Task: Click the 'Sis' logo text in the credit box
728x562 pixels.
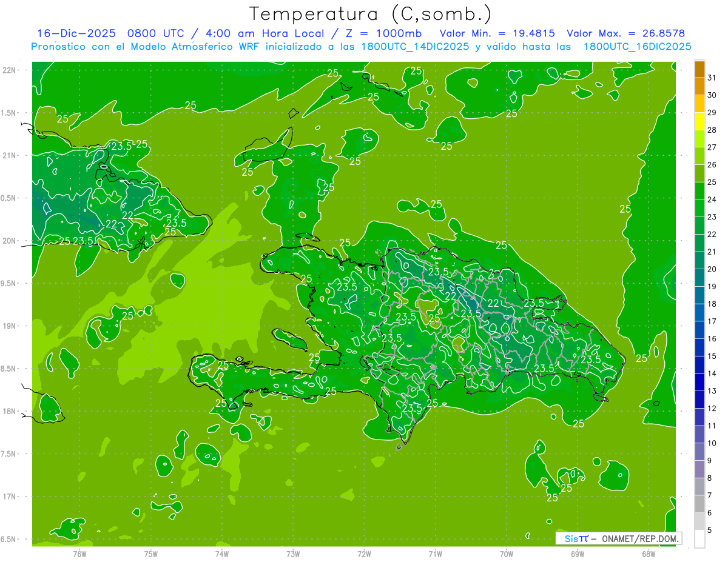Action: point(571,538)
